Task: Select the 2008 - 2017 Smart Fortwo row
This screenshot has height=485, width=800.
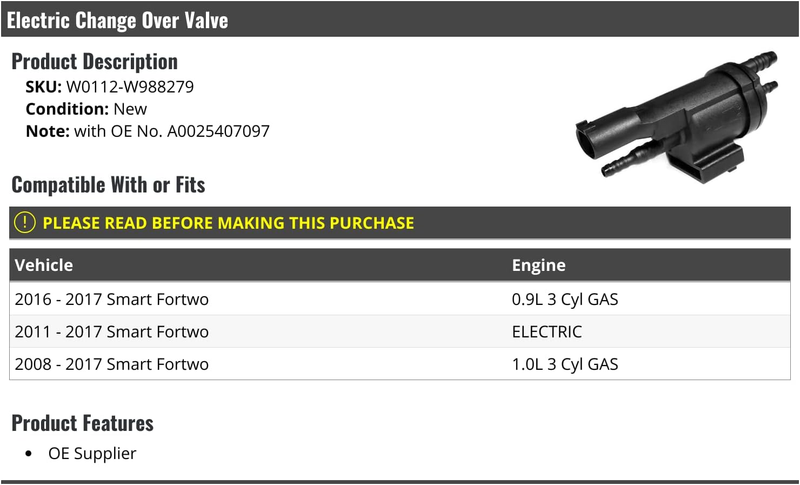Action: pos(399,364)
